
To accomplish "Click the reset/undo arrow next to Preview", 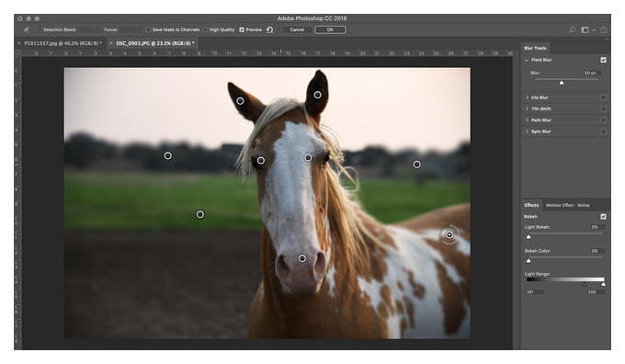I will (270, 30).
